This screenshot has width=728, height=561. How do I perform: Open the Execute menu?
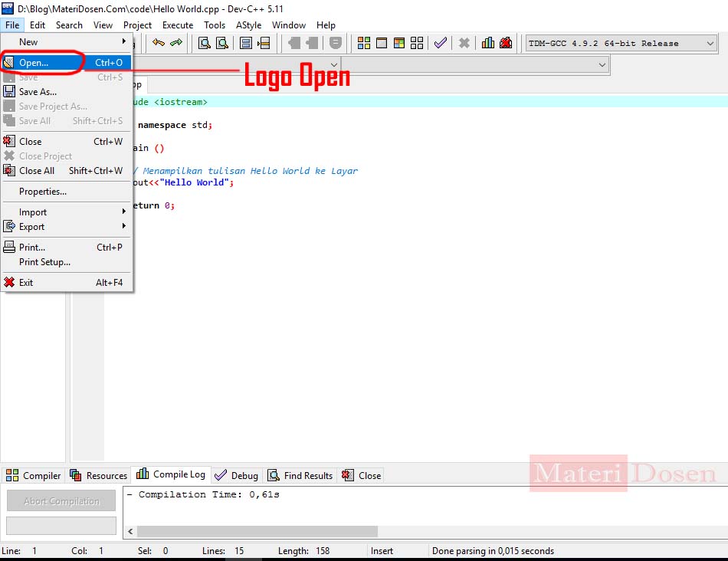[178, 25]
